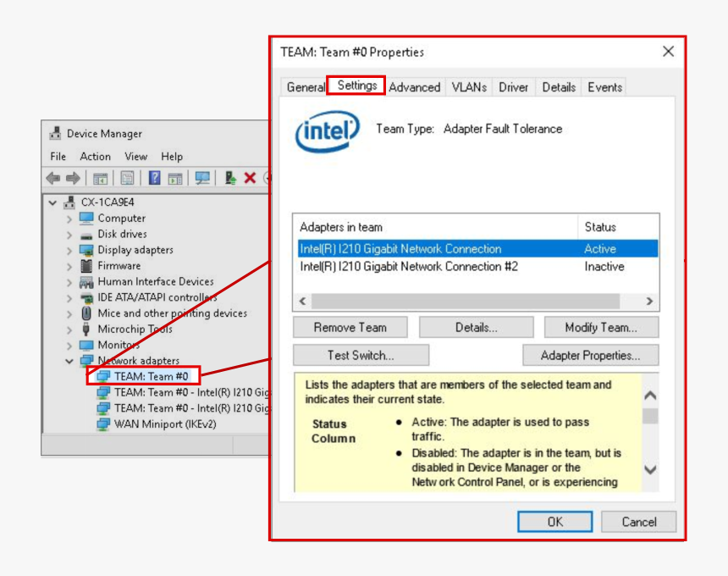Click the blue Help question mark icon
The width and height of the screenshot is (728, 576).
pyautogui.click(x=155, y=178)
